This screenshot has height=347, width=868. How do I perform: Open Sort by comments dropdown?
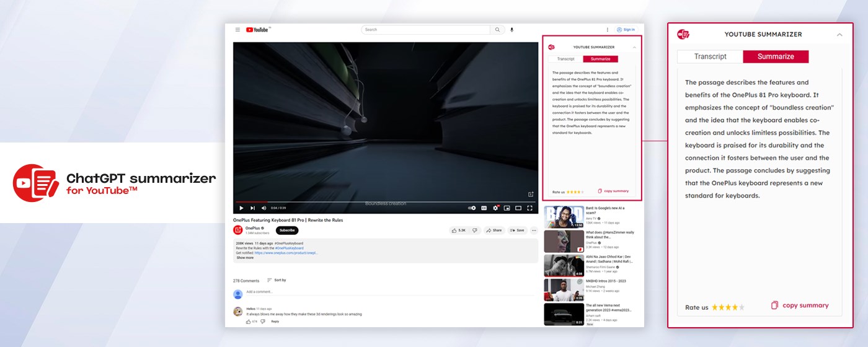(277, 280)
